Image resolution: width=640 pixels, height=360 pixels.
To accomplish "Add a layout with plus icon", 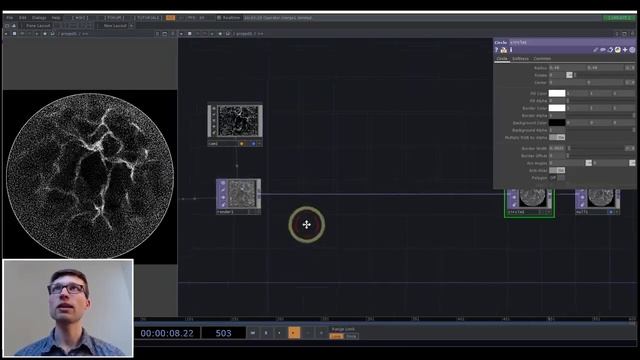I will coord(131,26).
